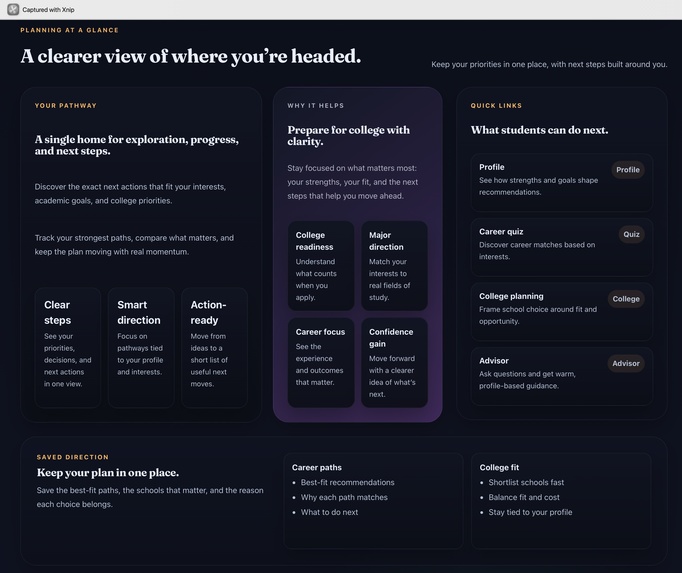Click 'What students can do next.' heading
Screen dimensions: 682x573
[539, 130]
